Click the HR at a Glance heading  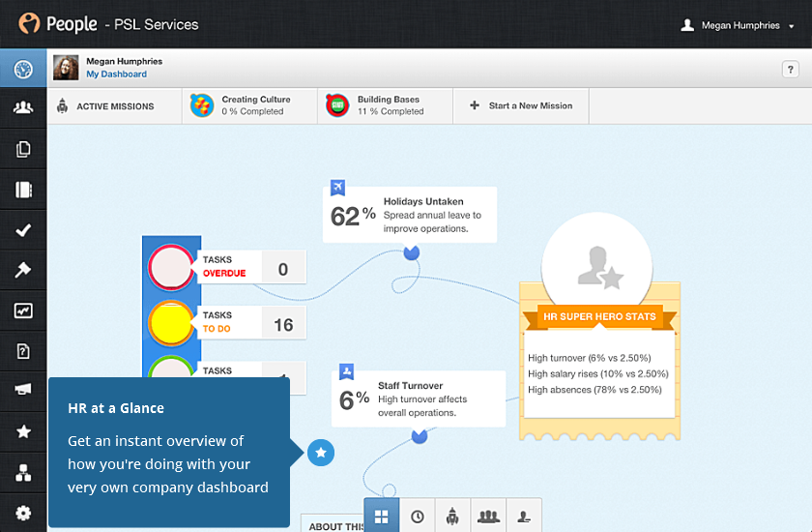116,408
